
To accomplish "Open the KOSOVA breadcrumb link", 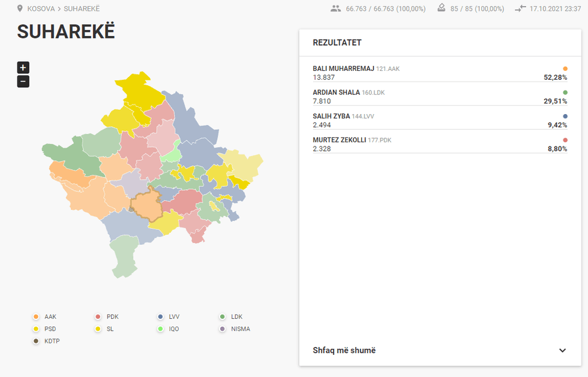I will tap(41, 9).
